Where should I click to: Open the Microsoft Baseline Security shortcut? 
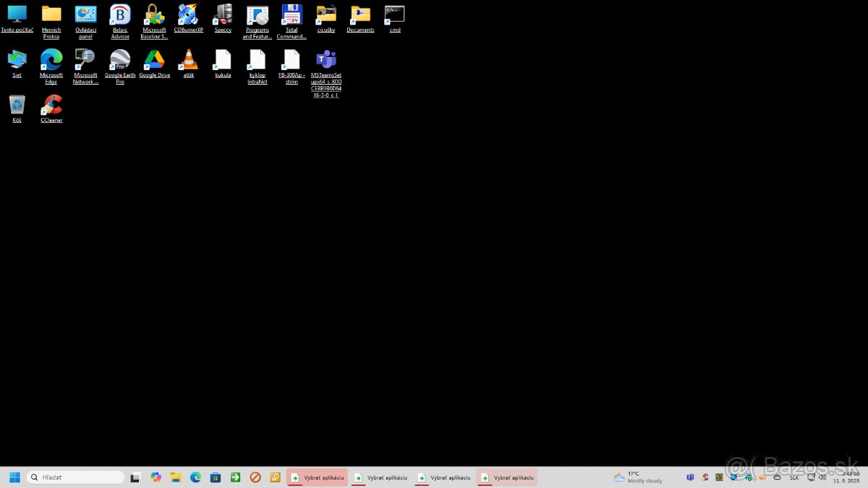154,14
